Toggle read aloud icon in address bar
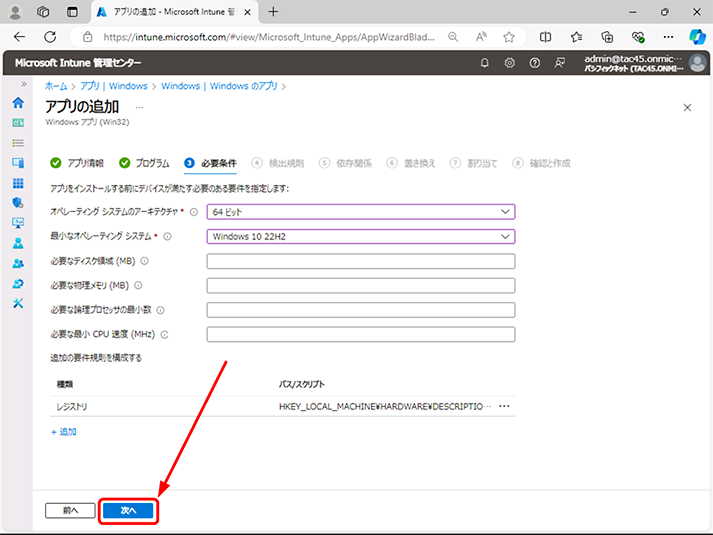713x535 pixels. [481, 37]
